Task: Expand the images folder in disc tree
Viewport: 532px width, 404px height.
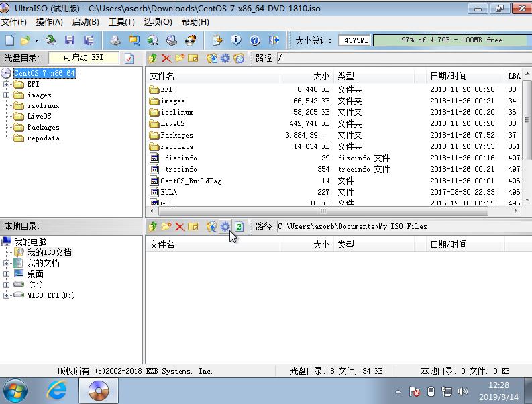Action: (7, 95)
